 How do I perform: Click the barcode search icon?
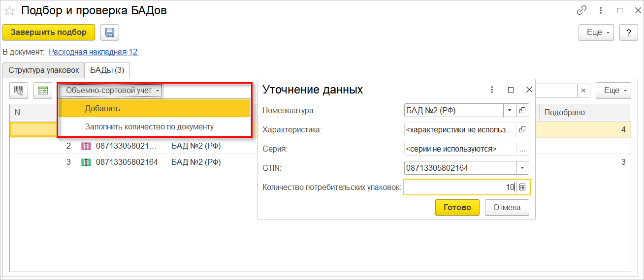19,91
